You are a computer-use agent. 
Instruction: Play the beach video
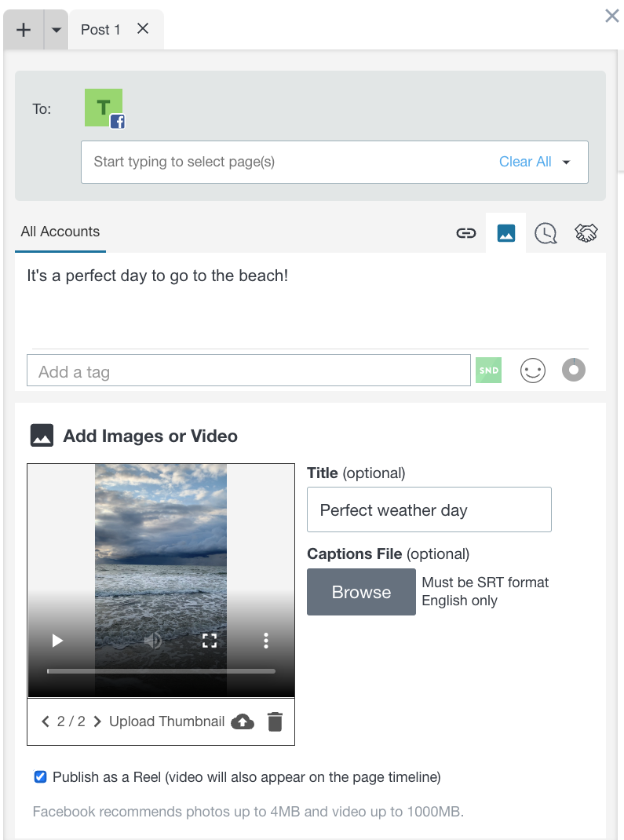point(57,641)
